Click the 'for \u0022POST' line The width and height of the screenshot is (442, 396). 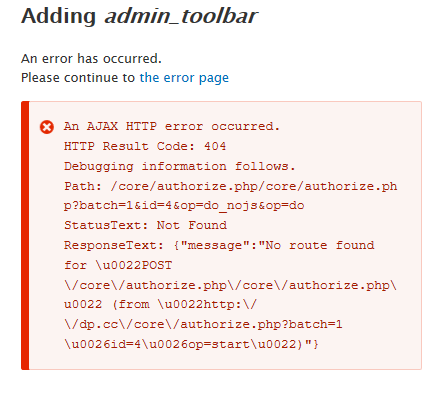click(x=118, y=265)
